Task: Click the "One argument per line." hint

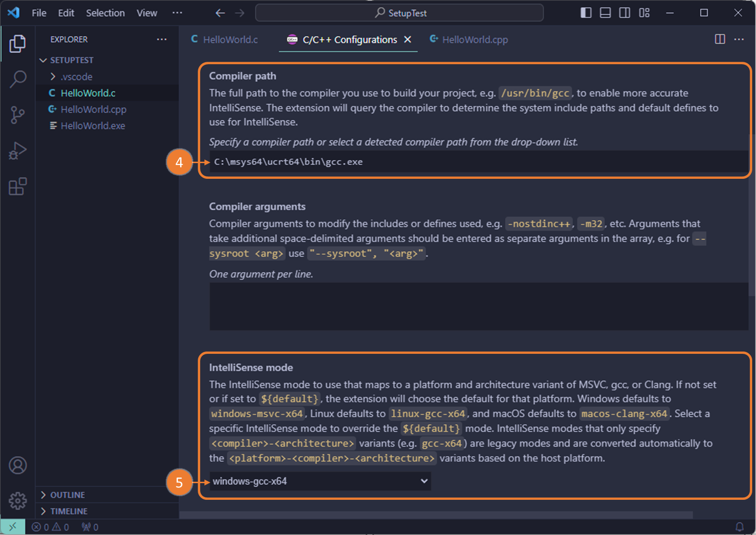Action: coord(261,274)
